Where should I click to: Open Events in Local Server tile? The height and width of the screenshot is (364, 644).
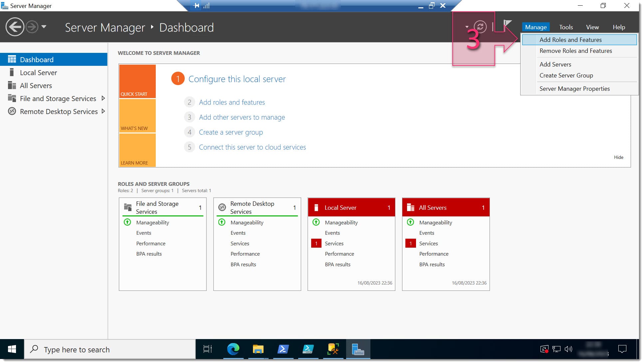point(332,233)
